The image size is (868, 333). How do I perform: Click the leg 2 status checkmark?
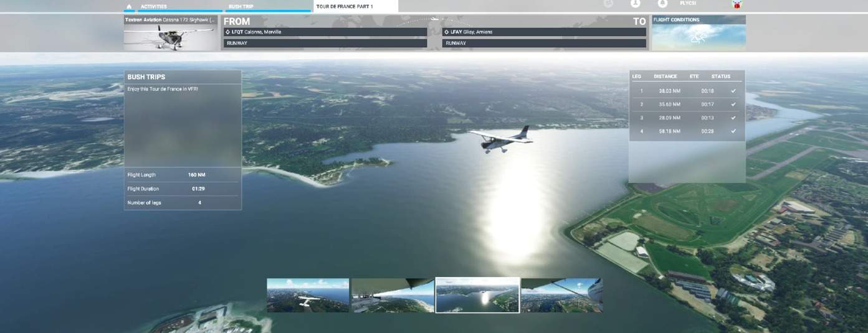click(x=733, y=104)
